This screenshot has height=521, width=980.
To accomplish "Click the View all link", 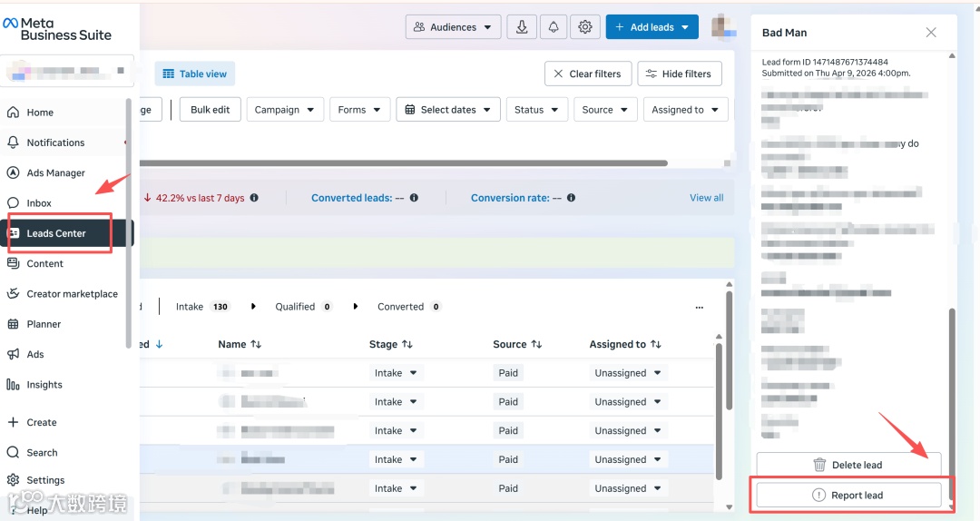I will pyautogui.click(x=706, y=198).
